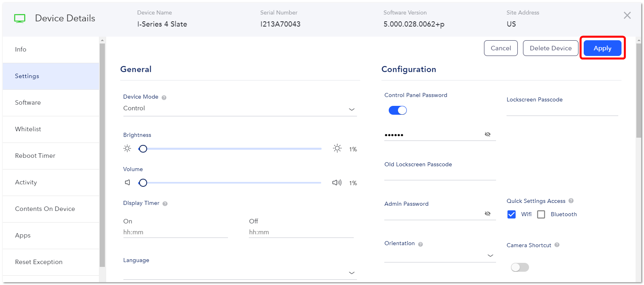The width and height of the screenshot is (644, 285).
Task: Uncheck the Wifi quick settings checkbox
Action: point(511,214)
